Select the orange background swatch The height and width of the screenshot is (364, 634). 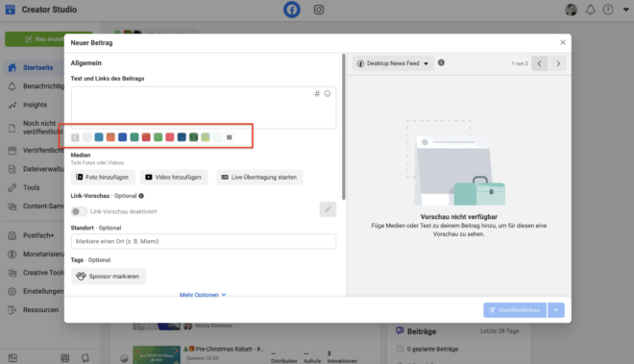coord(110,137)
